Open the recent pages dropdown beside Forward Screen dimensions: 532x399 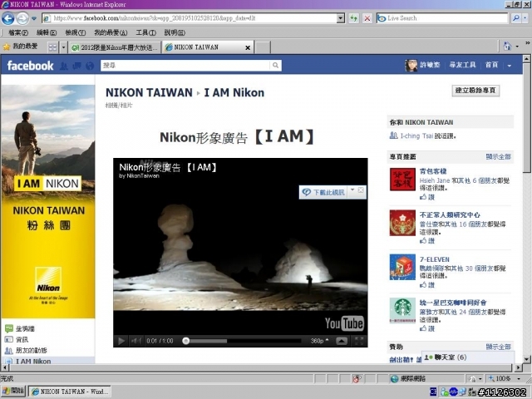[34, 18]
